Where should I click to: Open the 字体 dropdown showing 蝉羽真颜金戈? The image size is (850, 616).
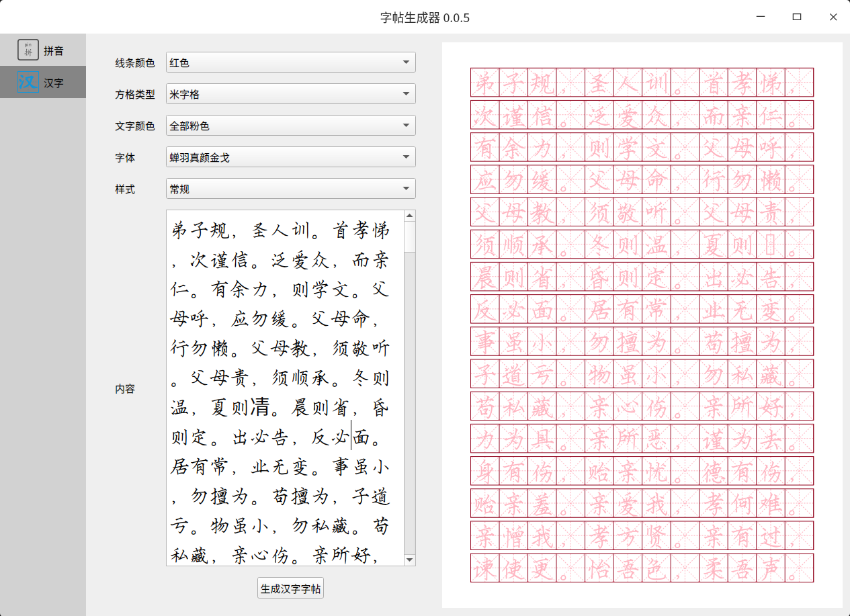coord(290,157)
